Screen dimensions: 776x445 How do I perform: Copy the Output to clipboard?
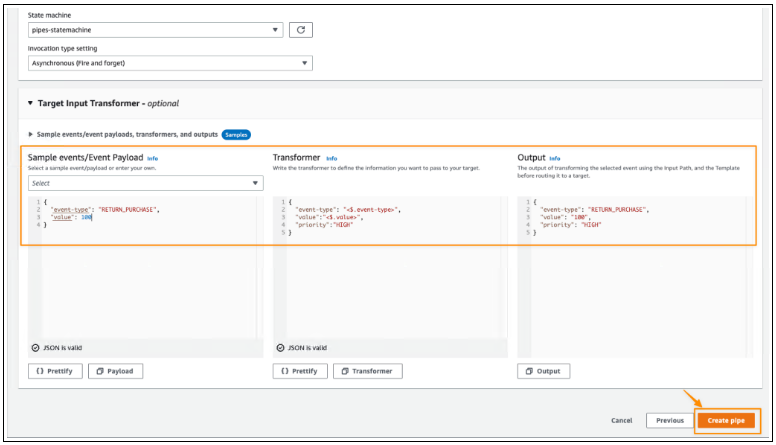pos(543,371)
